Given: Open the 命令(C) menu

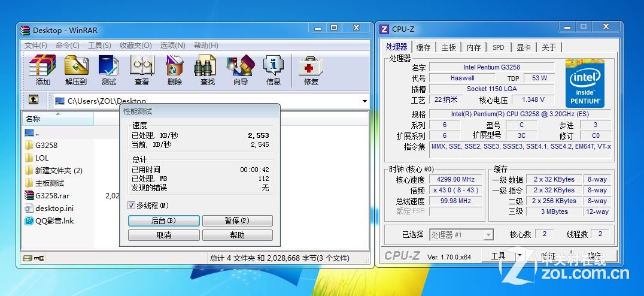Looking at the screenshot, I should click(68, 45).
